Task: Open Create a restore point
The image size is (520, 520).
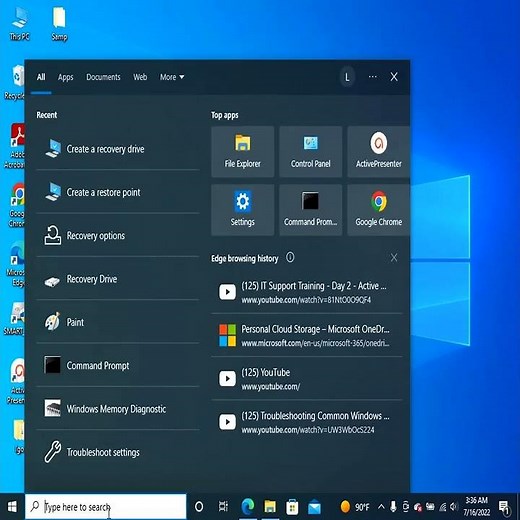Action: pos(118,192)
